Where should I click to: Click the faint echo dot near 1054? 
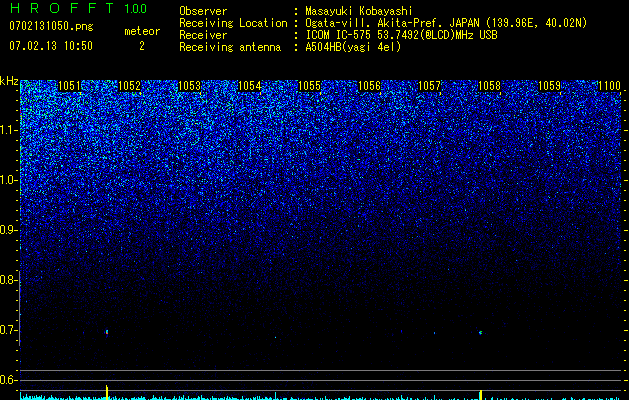[x=275, y=337]
